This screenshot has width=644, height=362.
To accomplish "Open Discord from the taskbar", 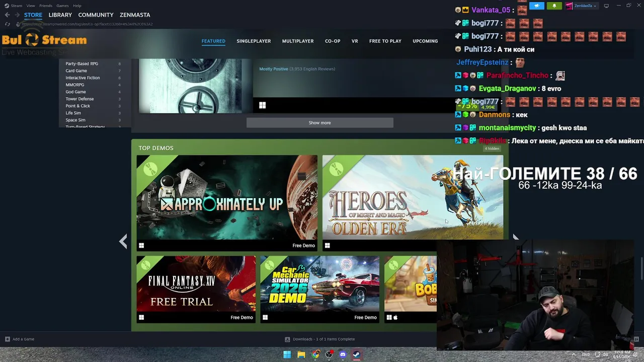I will [x=343, y=354].
